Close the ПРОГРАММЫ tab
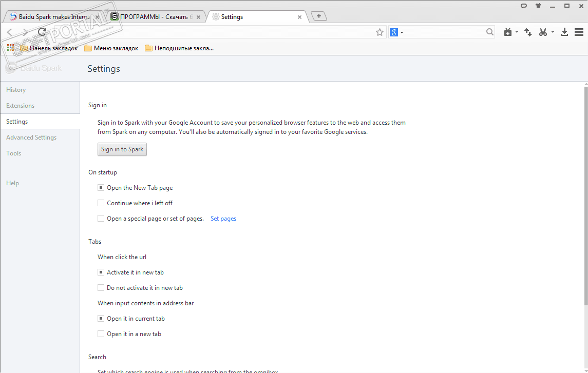Viewport: 588px width, 373px height. [198, 17]
